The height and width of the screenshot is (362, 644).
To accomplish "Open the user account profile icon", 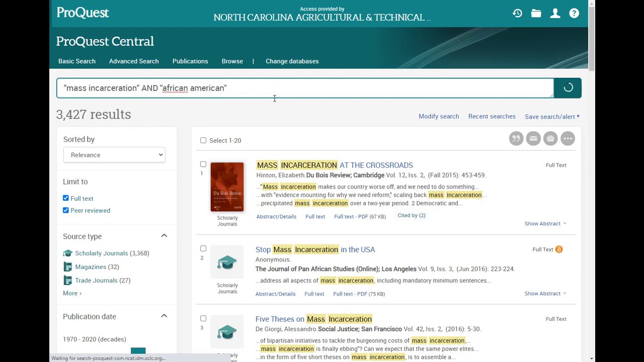I will pos(555,13).
